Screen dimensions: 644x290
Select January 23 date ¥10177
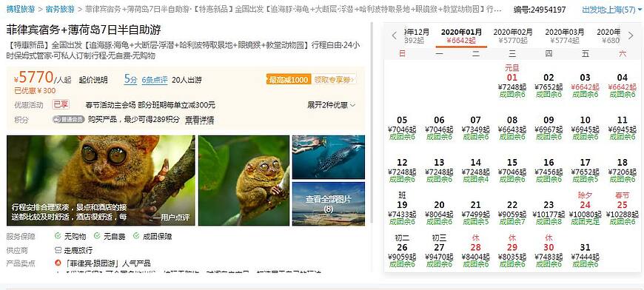(x=549, y=213)
